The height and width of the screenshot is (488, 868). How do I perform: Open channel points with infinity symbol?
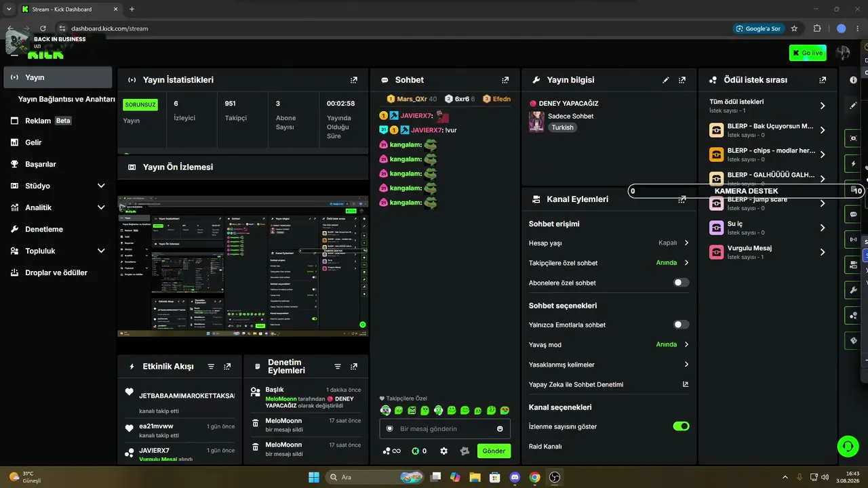[392, 451]
